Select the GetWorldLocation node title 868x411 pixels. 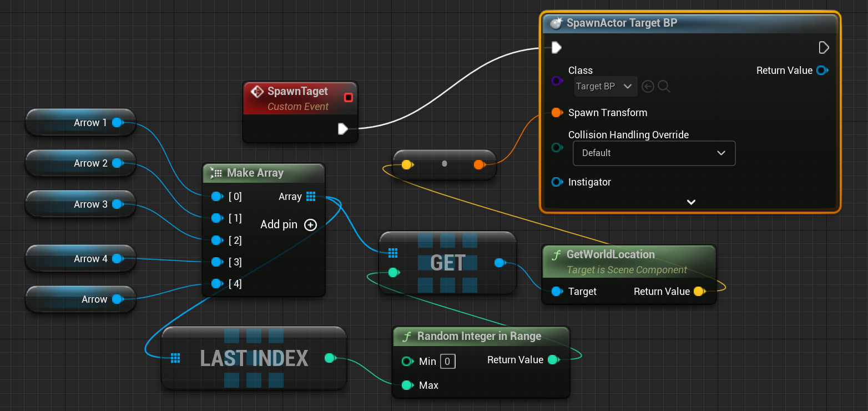point(610,254)
